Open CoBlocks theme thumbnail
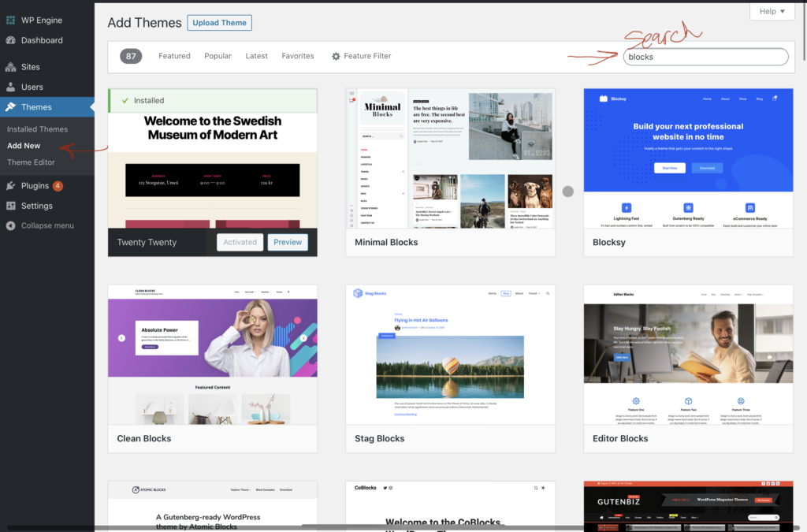 point(450,506)
